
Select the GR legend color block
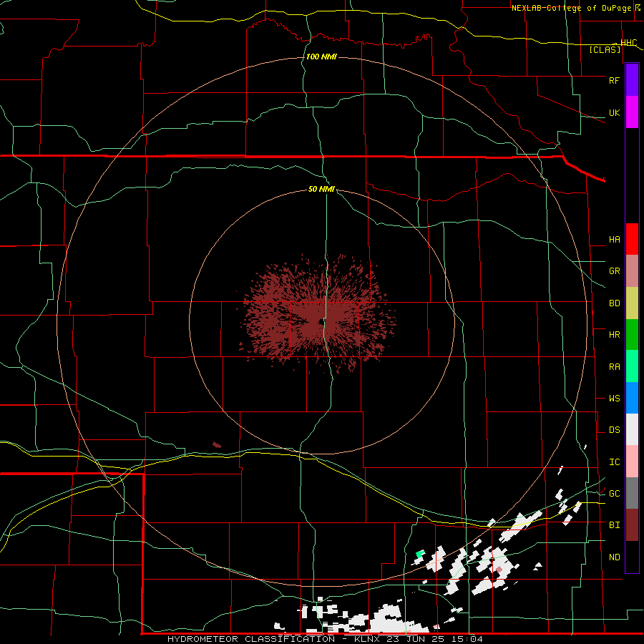coord(632,271)
